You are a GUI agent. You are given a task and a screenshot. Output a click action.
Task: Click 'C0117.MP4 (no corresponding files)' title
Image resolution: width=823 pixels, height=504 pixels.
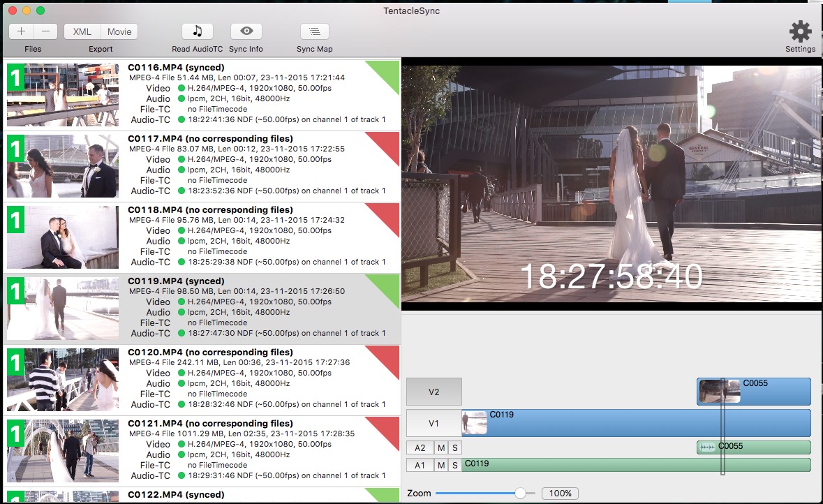point(211,139)
